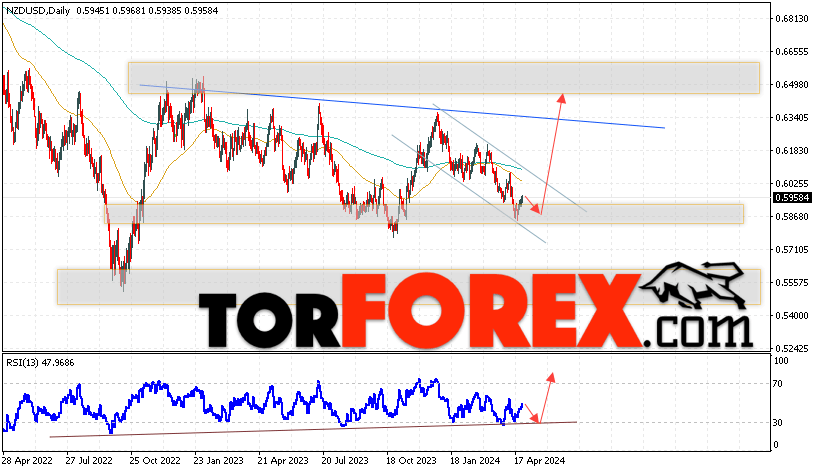The image size is (816, 472).
Task: Select the upper gray resistance zone rectangle
Action: click(444, 78)
